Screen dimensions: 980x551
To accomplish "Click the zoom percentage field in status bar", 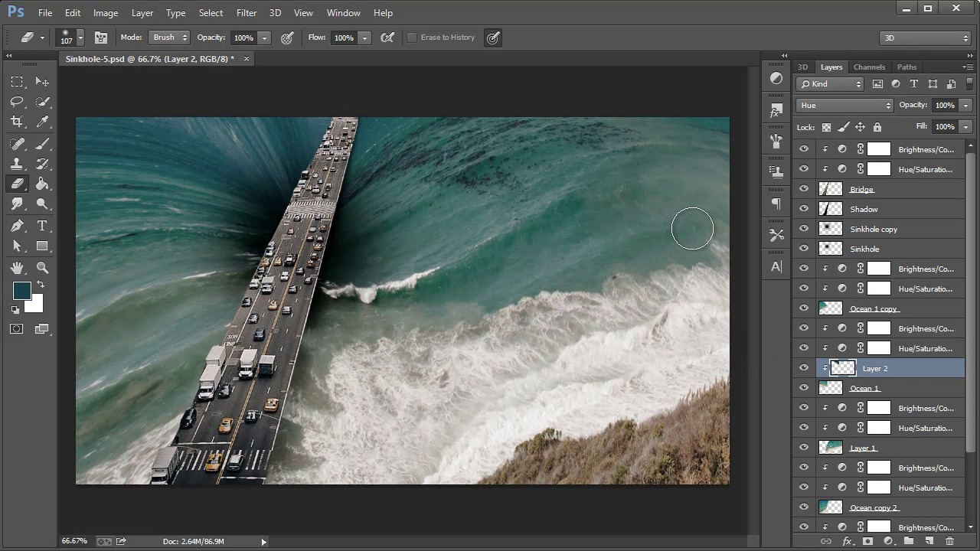I will point(74,541).
